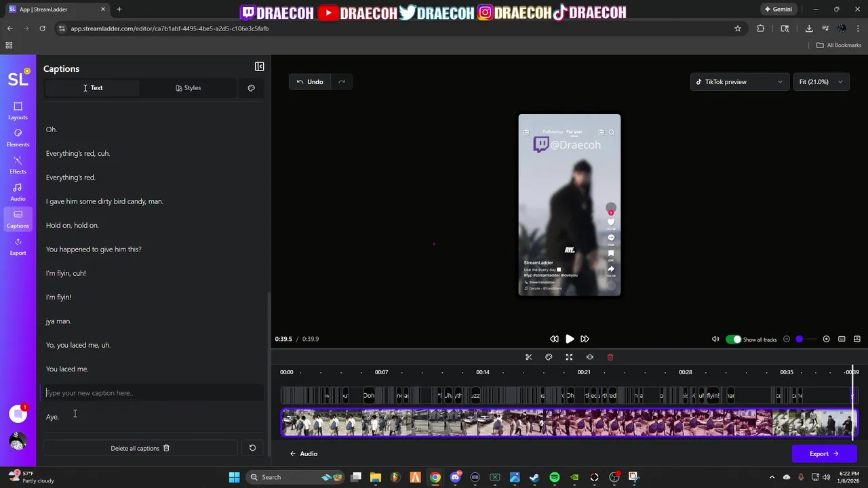This screenshot has width=868, height=488.
Task: Click the StreamLadder SL logo
Action: tap(18, 79)
